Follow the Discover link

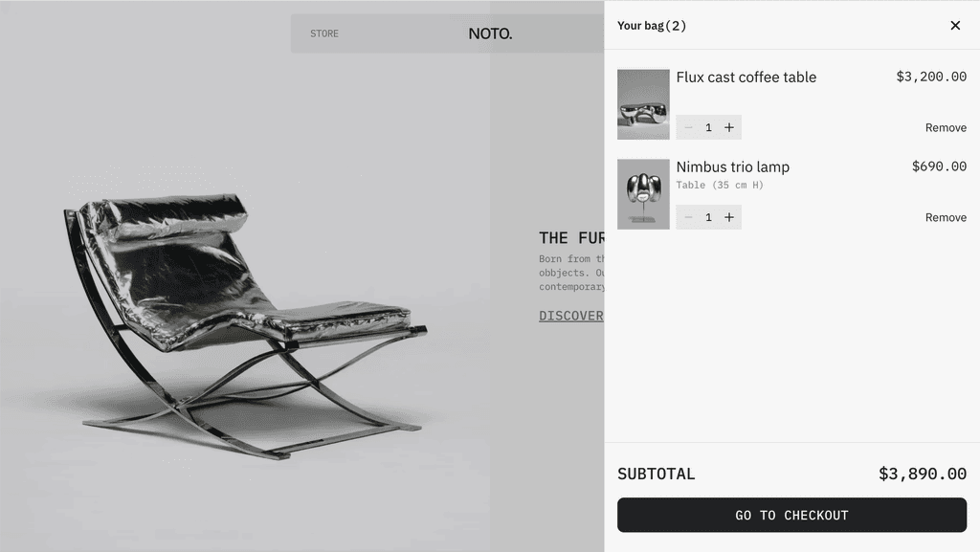[571, 316]
